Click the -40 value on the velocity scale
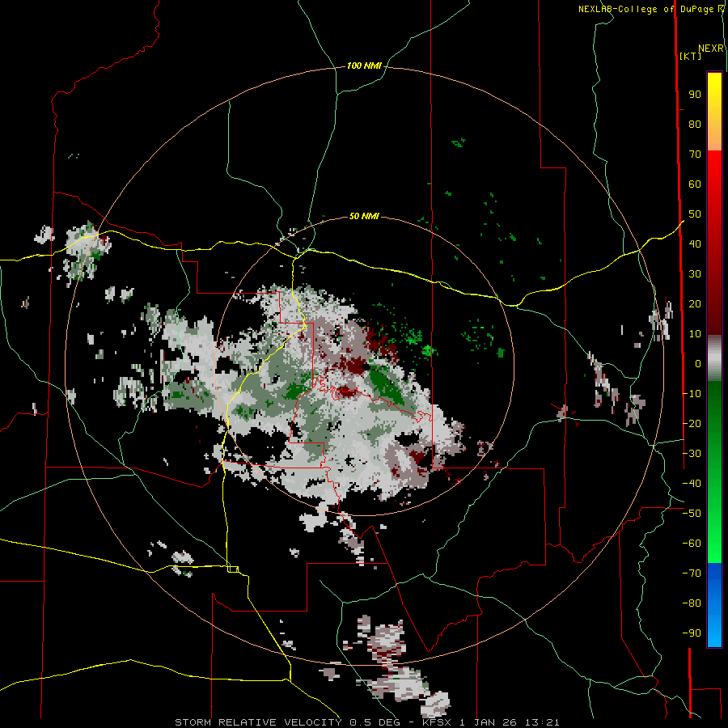 pyautogui.click(x=692, y=484)
